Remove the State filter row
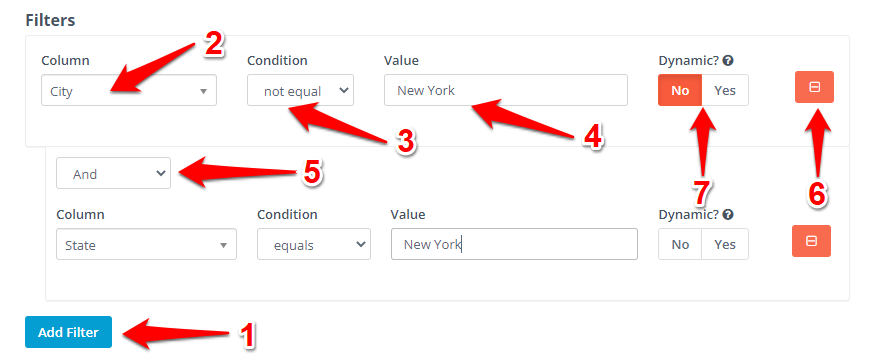The height and width of the screenshot is (363, 873). coord(811,241)
